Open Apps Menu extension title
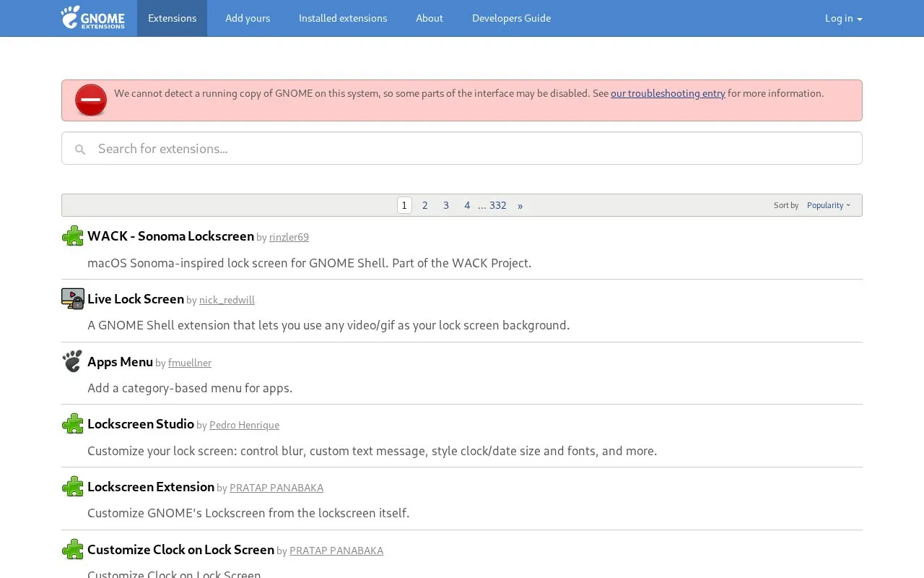The height and width of the screenshot is (578, 924). (120, 361)
